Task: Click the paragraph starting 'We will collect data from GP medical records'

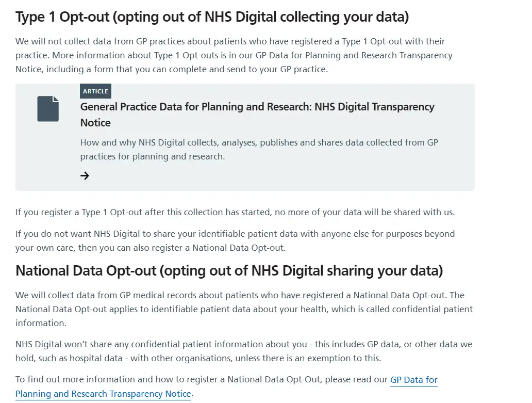Action: pyautogui.click(x=244, y=309)
